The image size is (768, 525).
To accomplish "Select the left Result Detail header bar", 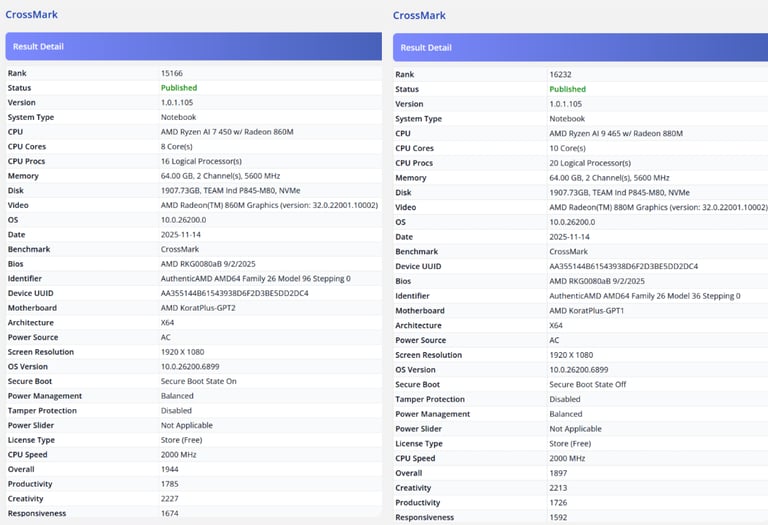I will (x=193, y=47).
